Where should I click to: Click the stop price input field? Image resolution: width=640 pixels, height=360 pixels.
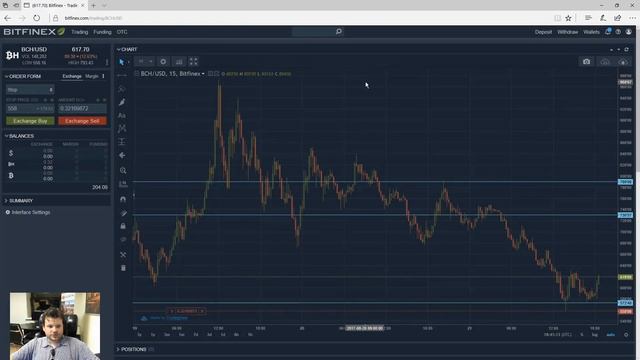30,109
